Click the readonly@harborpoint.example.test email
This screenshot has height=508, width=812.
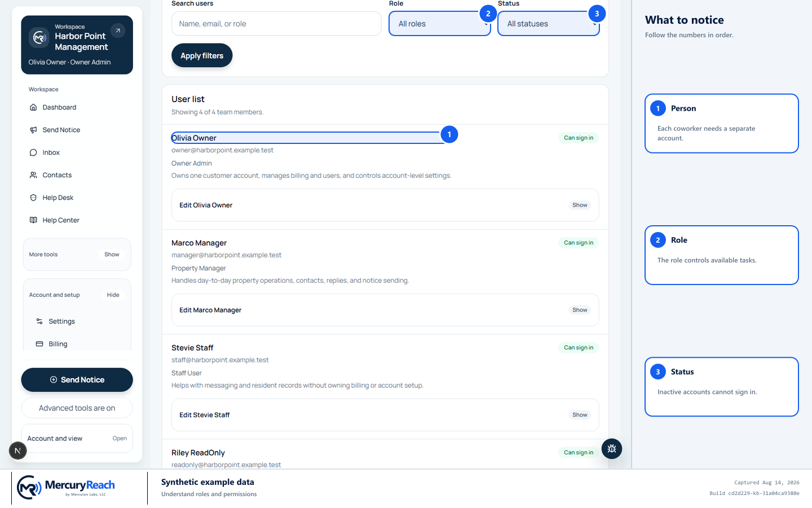coord(226,465)
